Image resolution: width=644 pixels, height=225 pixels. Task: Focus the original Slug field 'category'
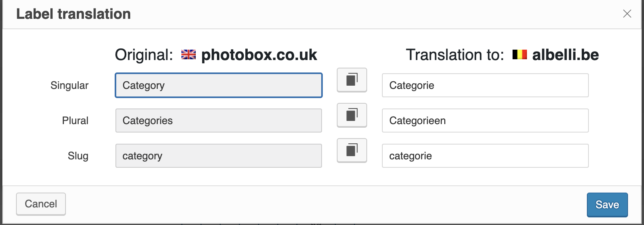coord(219,156)
